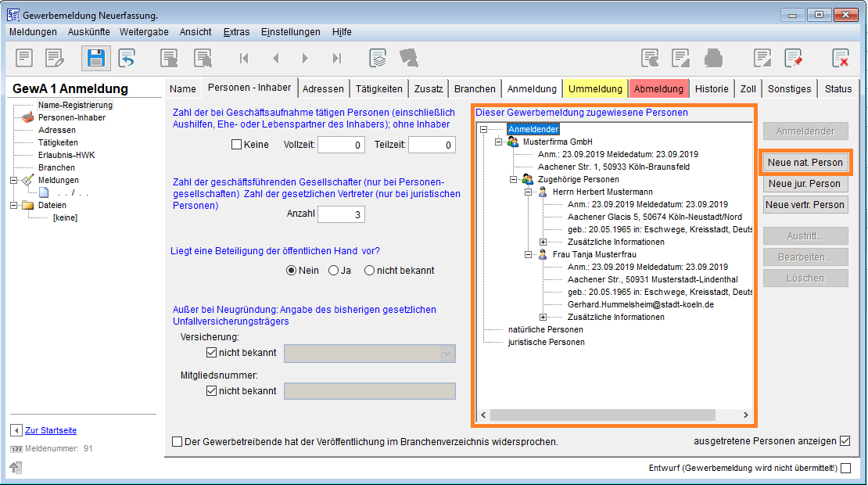
Task: Toggle 'ausgetretene Personen anzeigen' checkbox
Action: (845, 441)
